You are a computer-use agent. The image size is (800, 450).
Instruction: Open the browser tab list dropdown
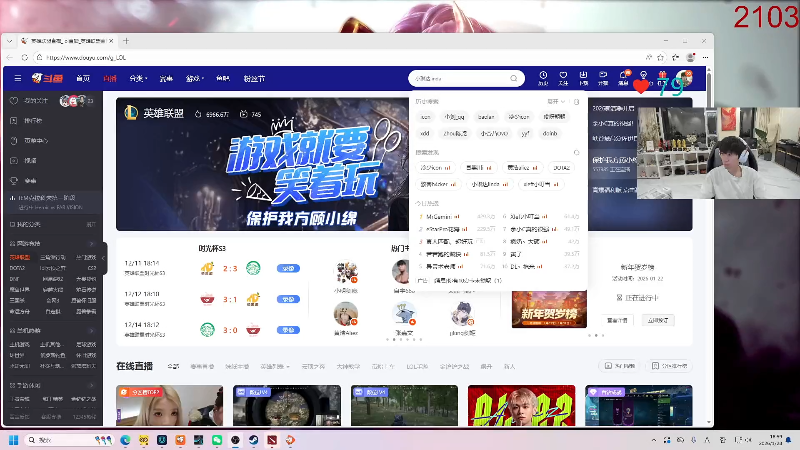click(10, 41)
